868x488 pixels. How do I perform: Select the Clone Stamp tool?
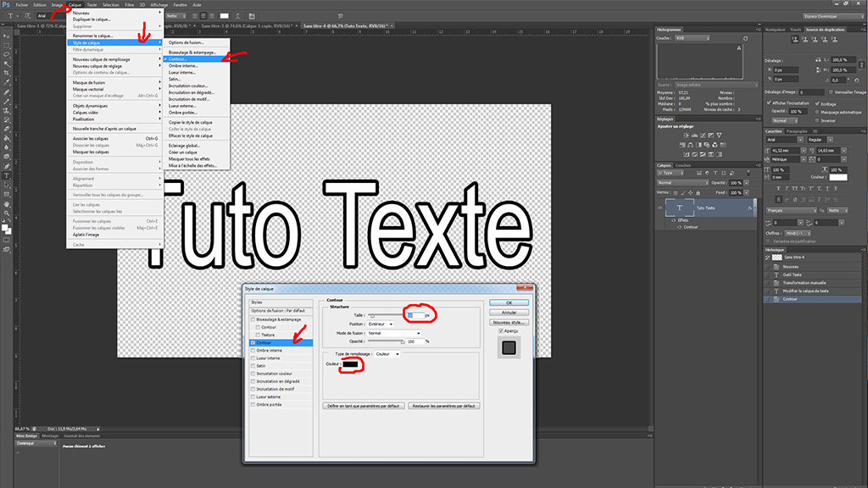(7, 111)
